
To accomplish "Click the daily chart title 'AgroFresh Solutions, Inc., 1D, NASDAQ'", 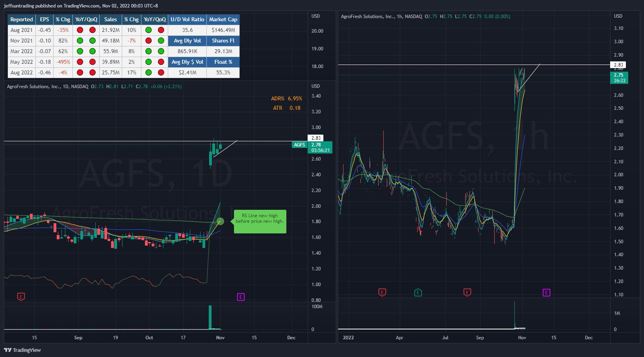I will point(48,87).
